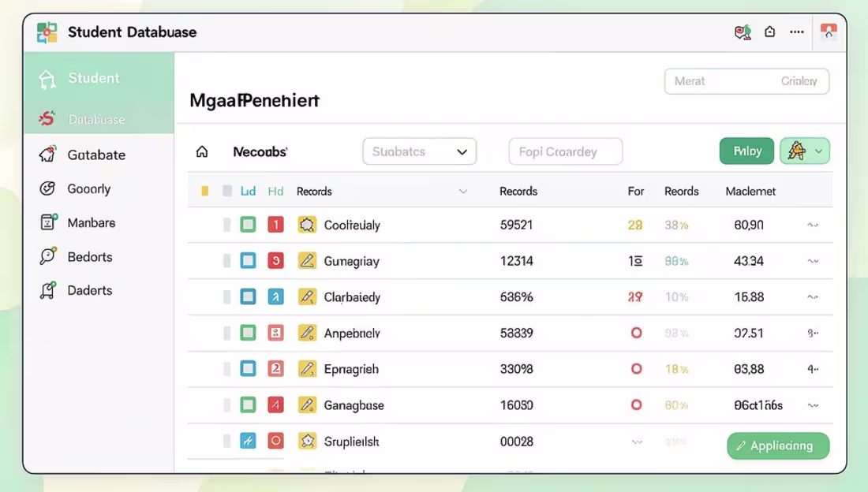The height and width of the screenshot is (492, 868).
Task: Expand the Records column header chevron
Action: pos(462,192)
